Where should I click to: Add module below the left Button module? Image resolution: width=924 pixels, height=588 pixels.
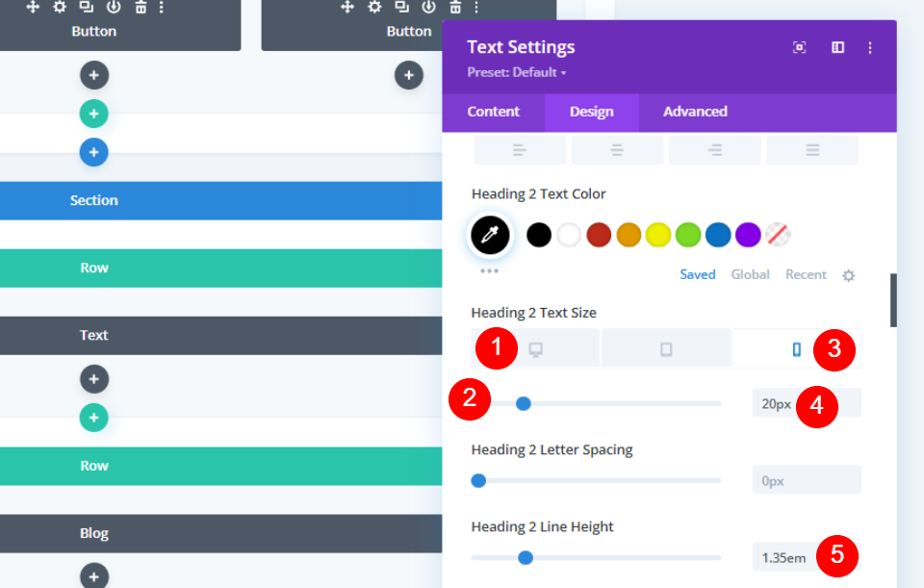click(94, 75)
